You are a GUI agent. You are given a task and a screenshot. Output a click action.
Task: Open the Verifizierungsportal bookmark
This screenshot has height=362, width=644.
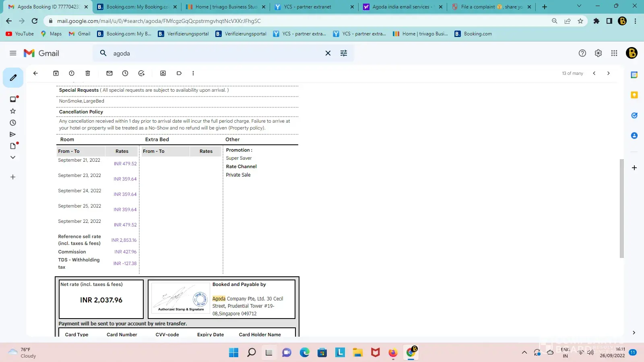pyautogui.click(x=184, y=34)
